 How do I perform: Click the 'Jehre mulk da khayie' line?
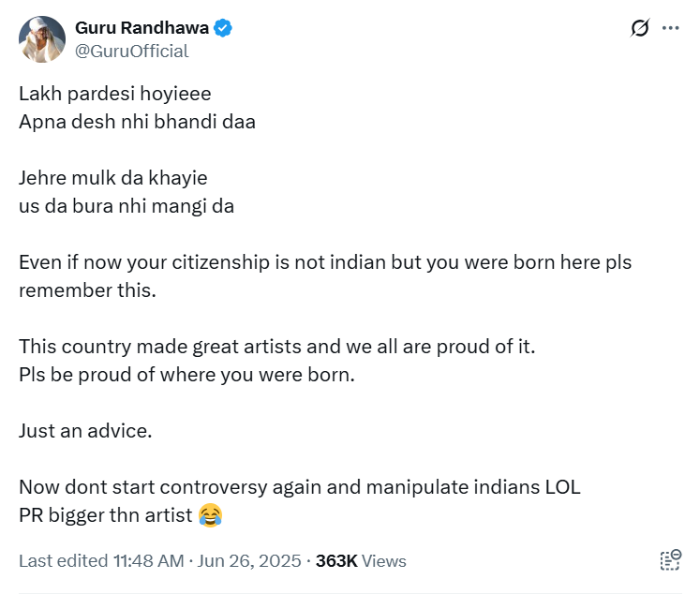113,178
